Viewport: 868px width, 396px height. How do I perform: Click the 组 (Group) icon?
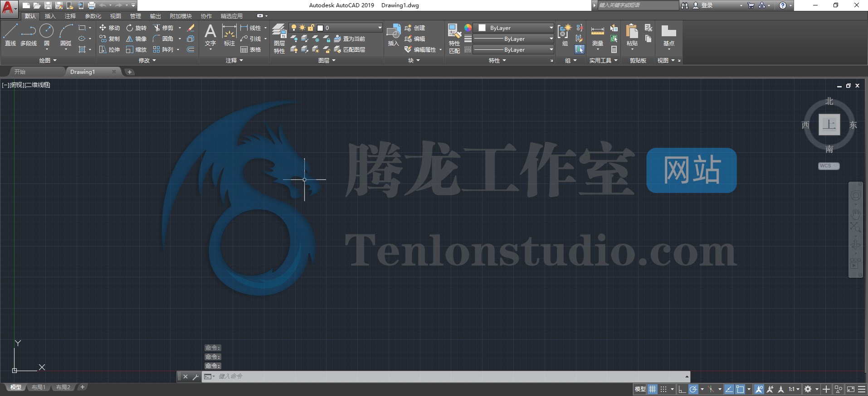(565, 35)
